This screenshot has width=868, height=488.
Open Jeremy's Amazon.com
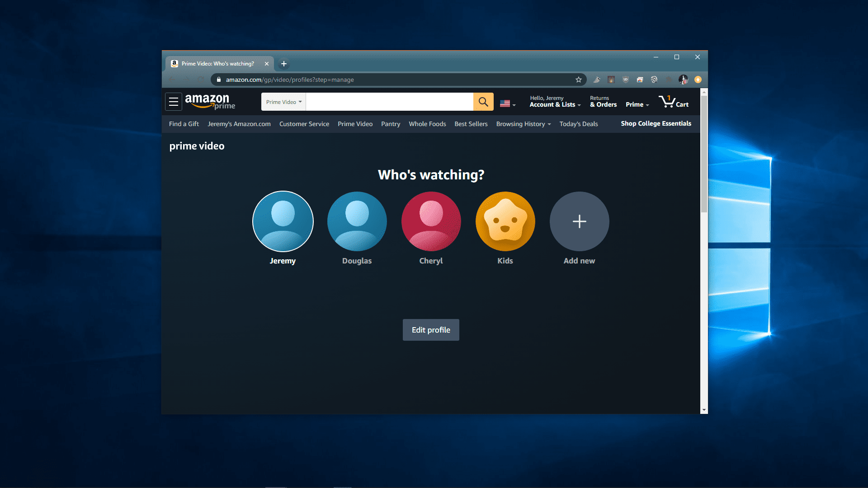click(x=239, y=124)
